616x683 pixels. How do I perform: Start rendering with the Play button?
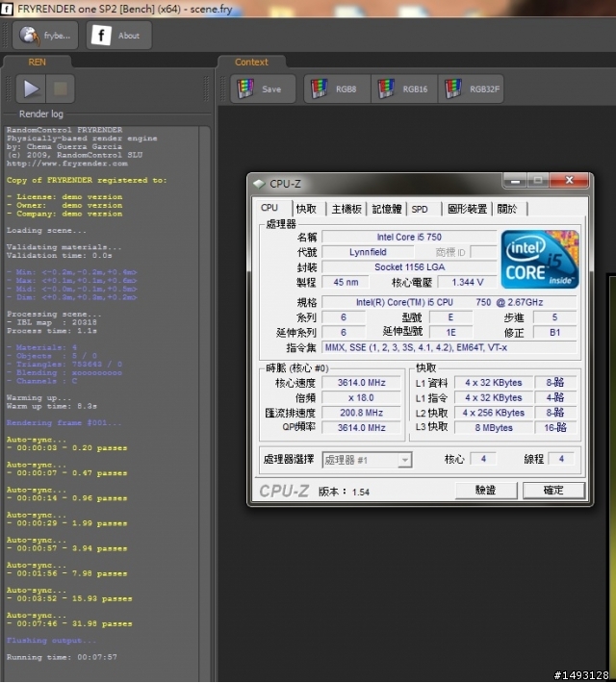pos(31,89)
